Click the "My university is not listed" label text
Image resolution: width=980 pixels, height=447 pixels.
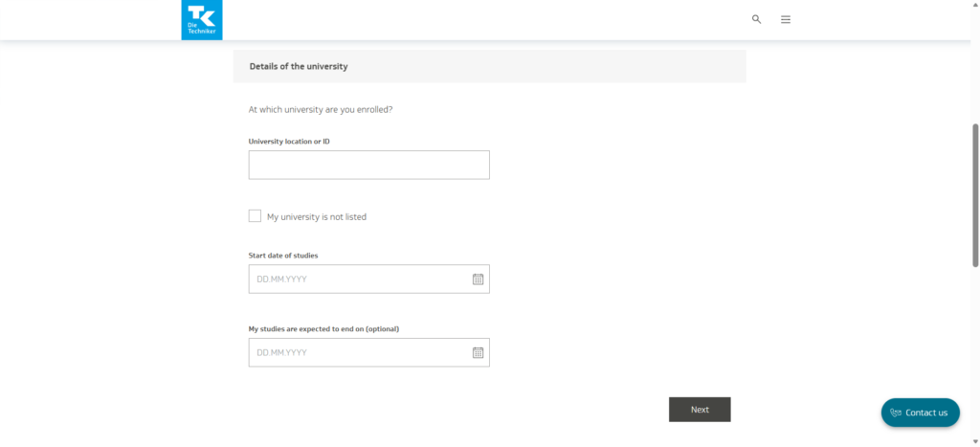(x=316, y=217)
